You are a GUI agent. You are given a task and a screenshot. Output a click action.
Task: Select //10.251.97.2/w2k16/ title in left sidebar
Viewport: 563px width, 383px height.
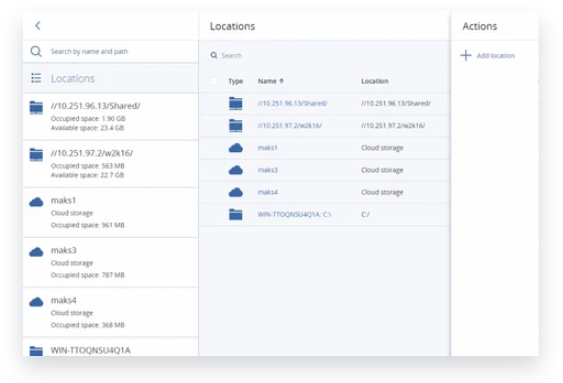92,153
